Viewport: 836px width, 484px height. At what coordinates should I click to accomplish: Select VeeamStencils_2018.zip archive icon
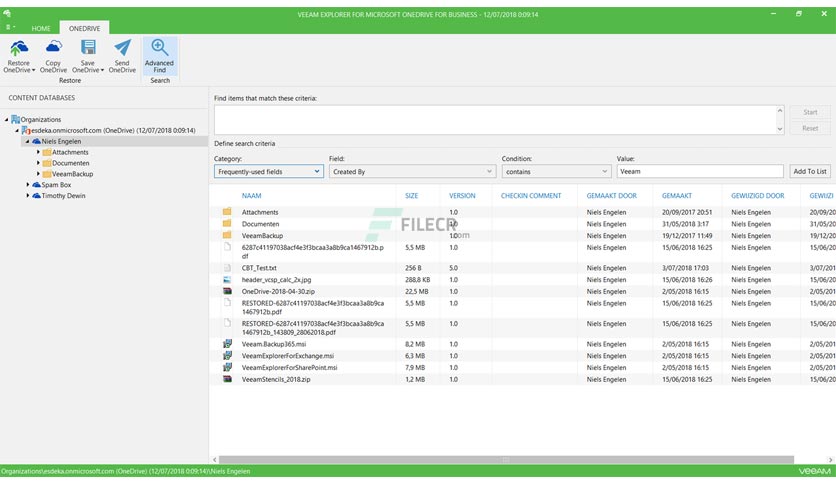click(227, 379)
